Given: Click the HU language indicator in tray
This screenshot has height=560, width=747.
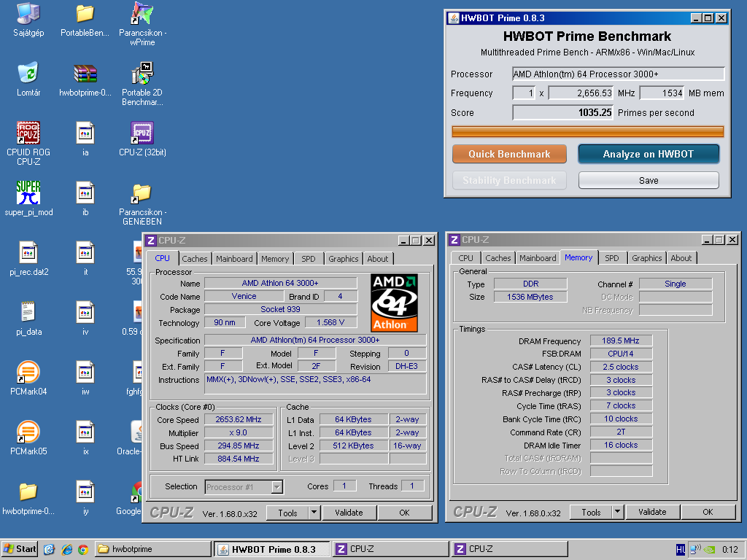Looking at the screenshot, I should point(681,550).
